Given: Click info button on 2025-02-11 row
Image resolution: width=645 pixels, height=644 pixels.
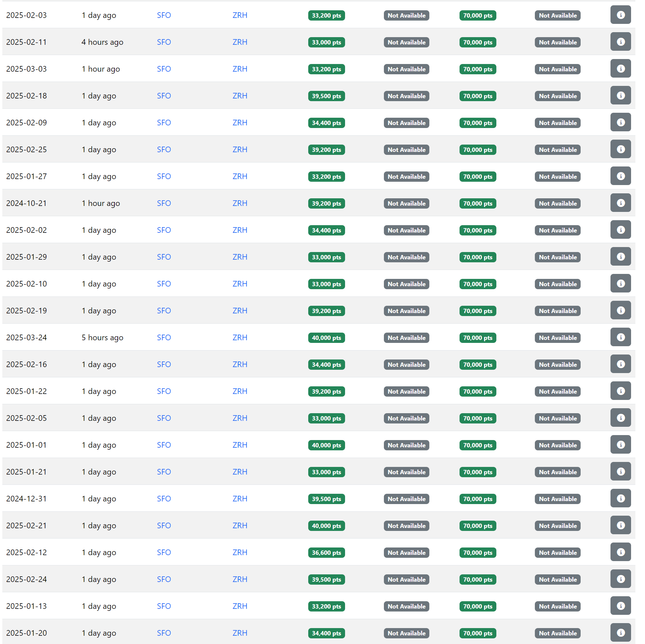Looking at the screenshot, I should (620, 42).
